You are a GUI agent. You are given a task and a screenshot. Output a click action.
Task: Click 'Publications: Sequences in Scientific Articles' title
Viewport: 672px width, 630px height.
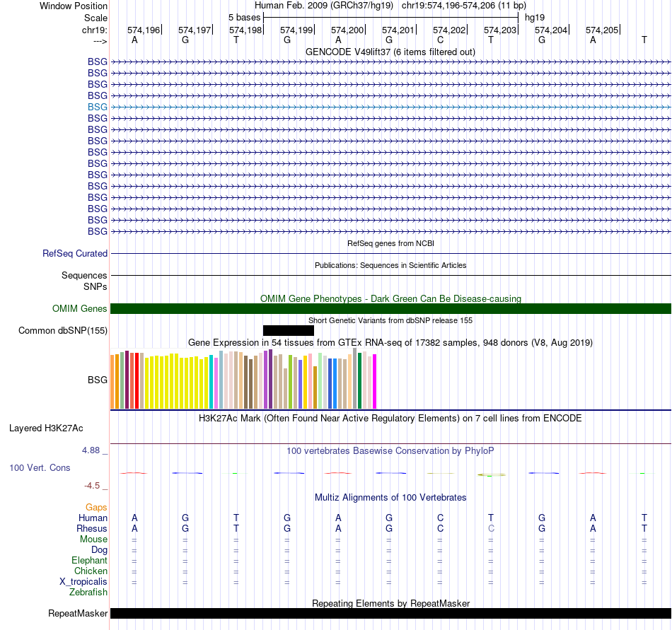390,265
